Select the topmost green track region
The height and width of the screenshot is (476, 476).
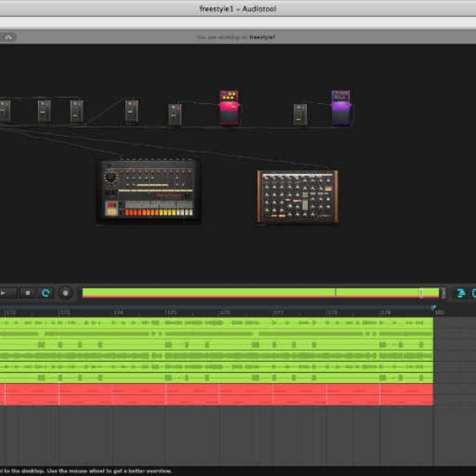[217, 323]
